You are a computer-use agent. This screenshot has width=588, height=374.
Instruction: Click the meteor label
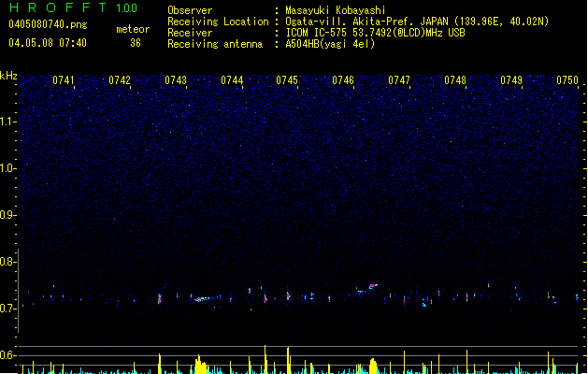click(133, 29)
